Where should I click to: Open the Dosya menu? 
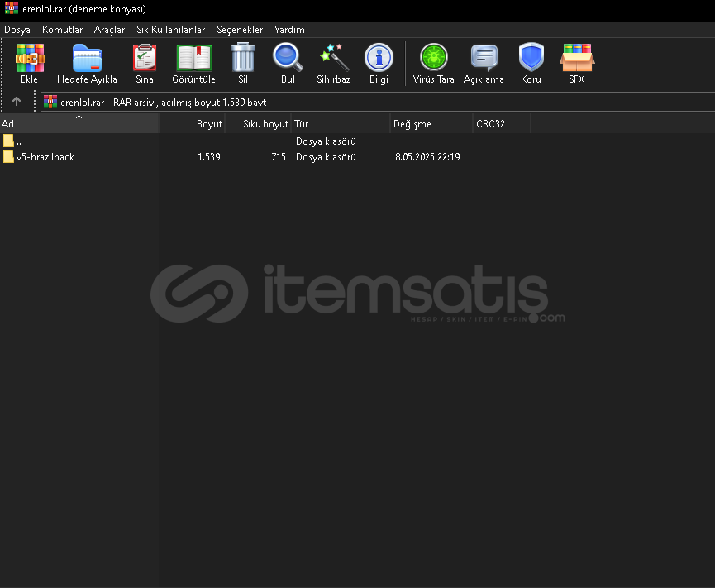[x=17, y=30]
